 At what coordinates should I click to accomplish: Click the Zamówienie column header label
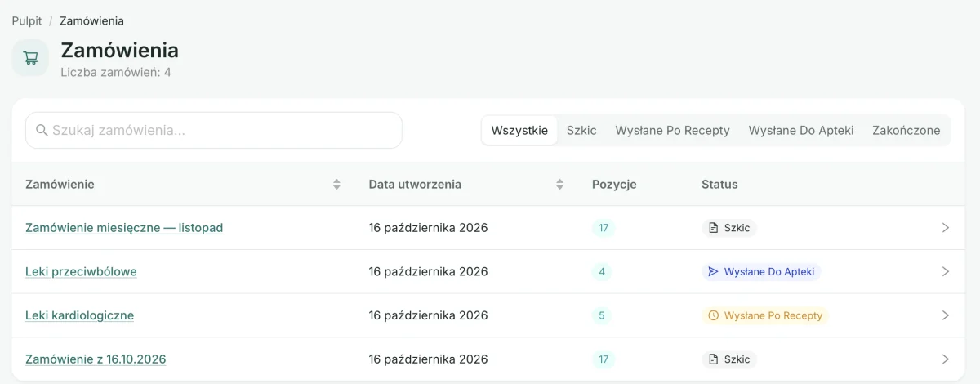tap(60, 185)
